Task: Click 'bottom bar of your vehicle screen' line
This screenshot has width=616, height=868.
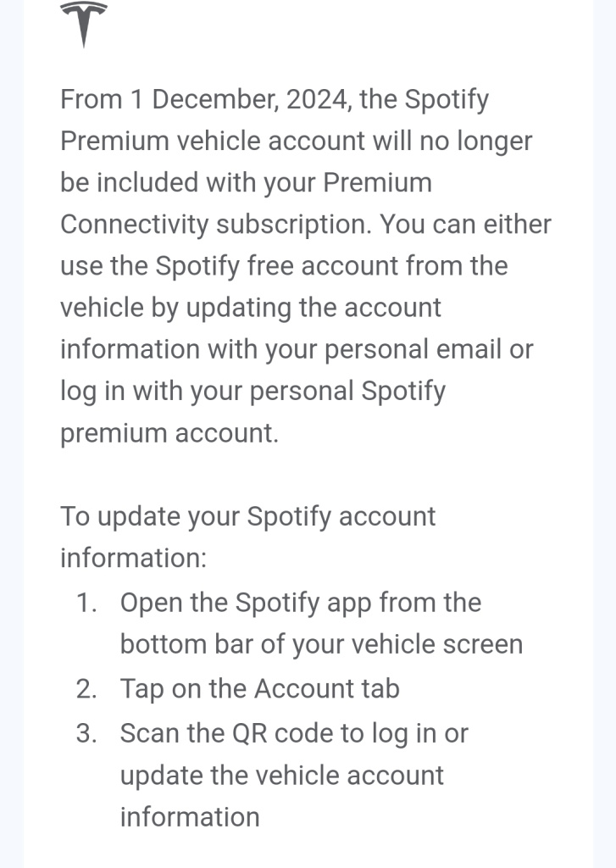Action: point(322,644)
